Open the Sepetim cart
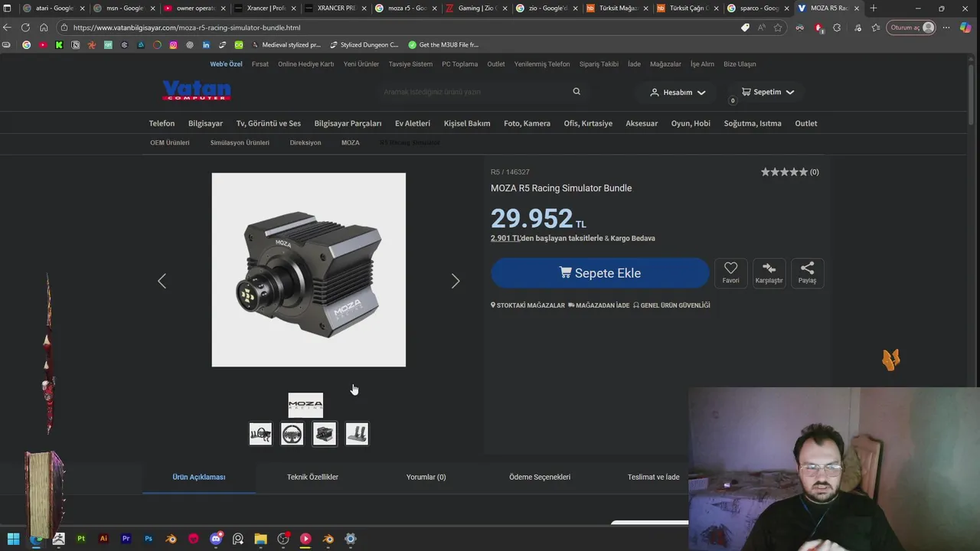980x551 pixels. click(768, 92)
